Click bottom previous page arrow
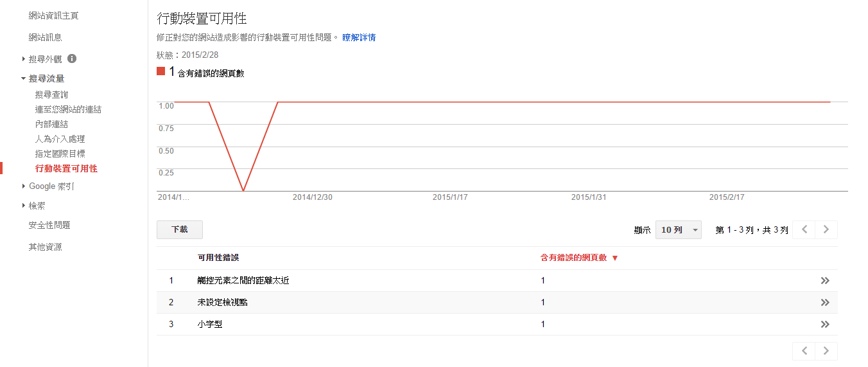Image resolution: width=868 pixels, height=367 pixels. [x=804, y=351]
